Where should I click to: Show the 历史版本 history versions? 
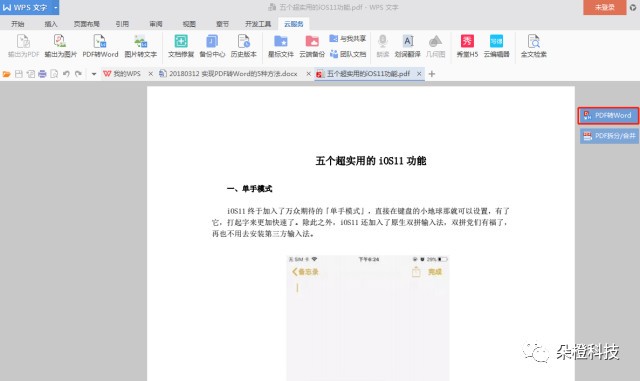click(x=244, y=46)
